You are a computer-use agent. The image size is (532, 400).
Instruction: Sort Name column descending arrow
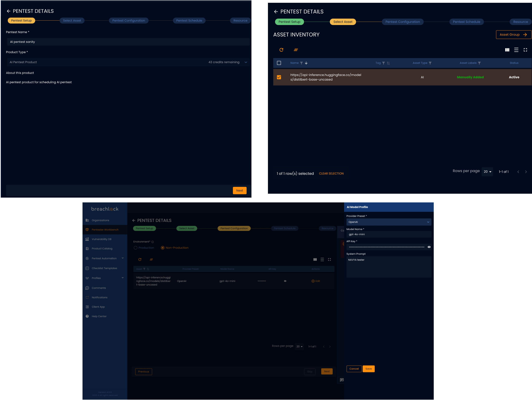pyautogui.click(x=306, y=63)
